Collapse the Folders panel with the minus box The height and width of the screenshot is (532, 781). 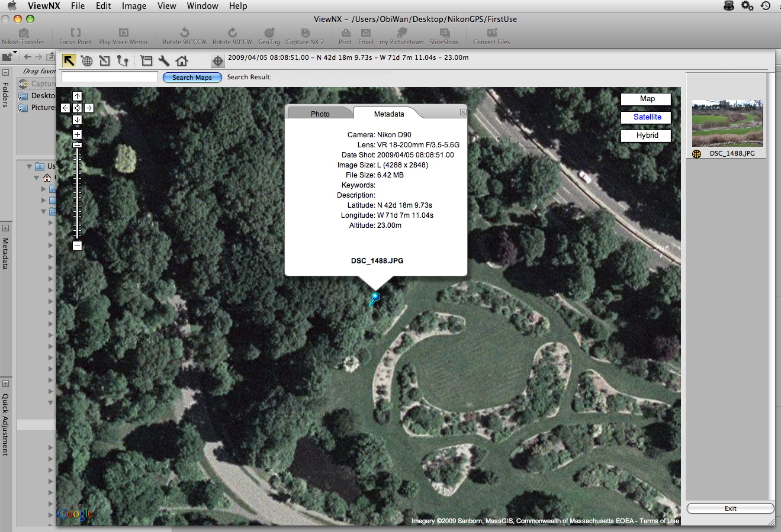tap(5, 72)
